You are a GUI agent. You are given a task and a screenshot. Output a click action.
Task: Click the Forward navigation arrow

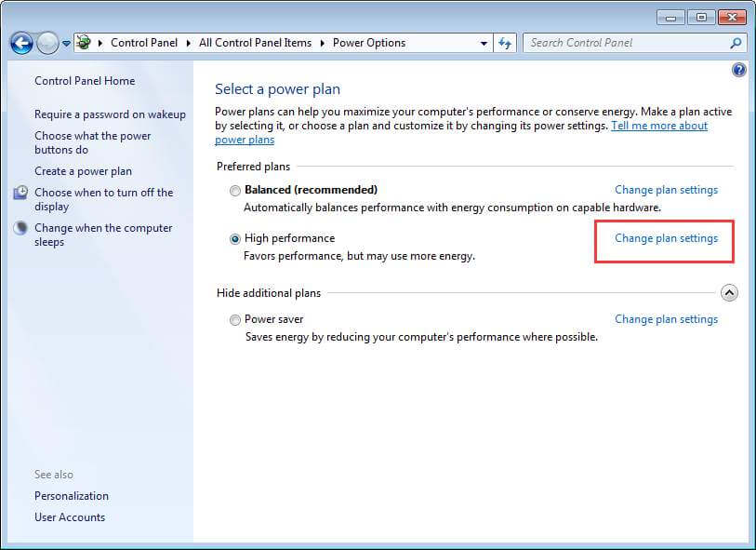(x=47, y=44)
